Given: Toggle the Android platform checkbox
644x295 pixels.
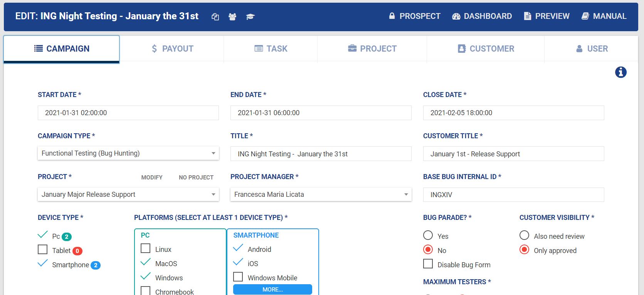Looking at the screenshot, I should pyautogui.click(x=238, y=248).
